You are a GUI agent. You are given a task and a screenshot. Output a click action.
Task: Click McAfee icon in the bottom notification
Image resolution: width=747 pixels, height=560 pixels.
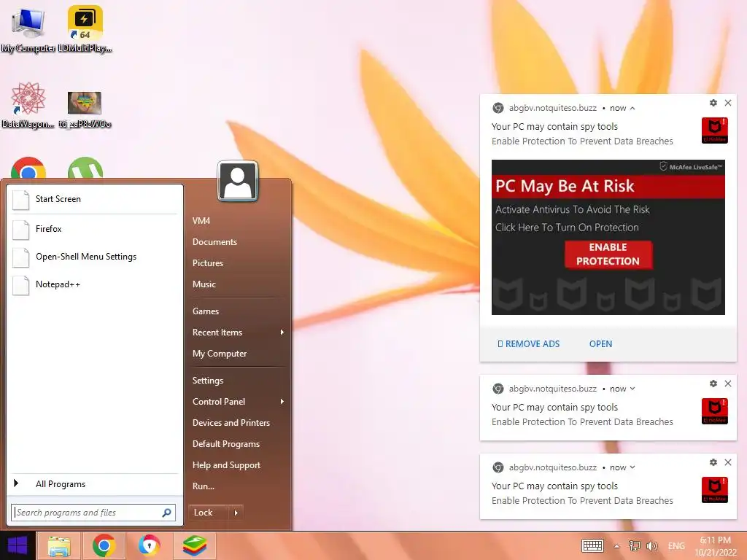tap(715, 489)
